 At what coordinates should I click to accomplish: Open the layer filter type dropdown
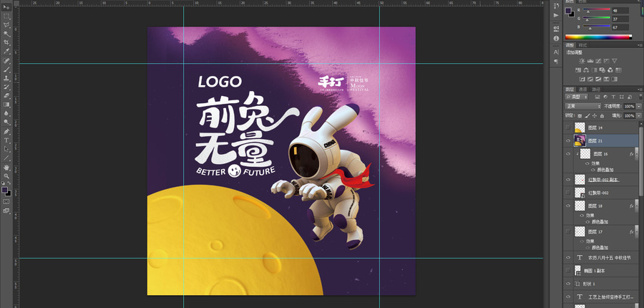577,97
